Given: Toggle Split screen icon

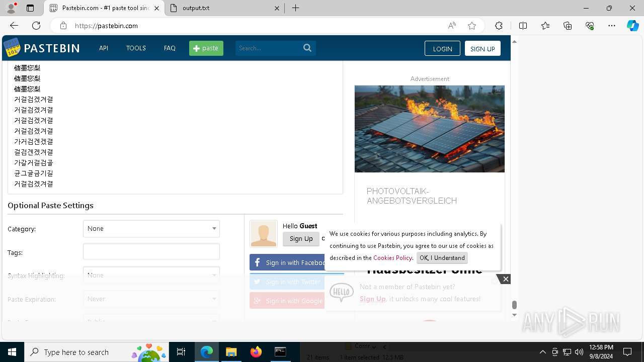Looking at the screenshot, I should [x=523, y=26].
